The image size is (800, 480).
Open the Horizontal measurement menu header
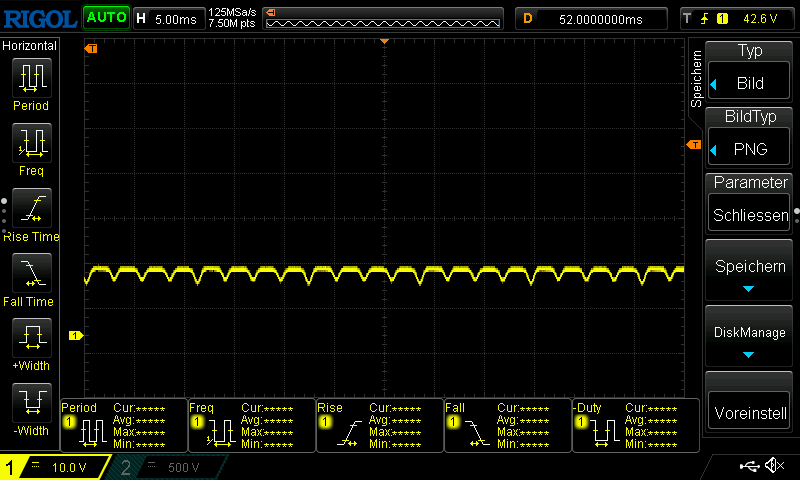(x=30, y=46)
